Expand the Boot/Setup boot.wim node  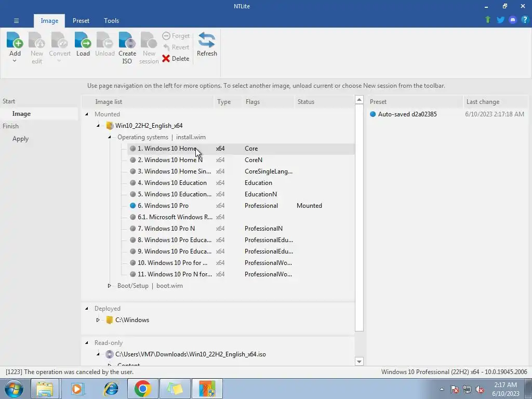(110, 286)
